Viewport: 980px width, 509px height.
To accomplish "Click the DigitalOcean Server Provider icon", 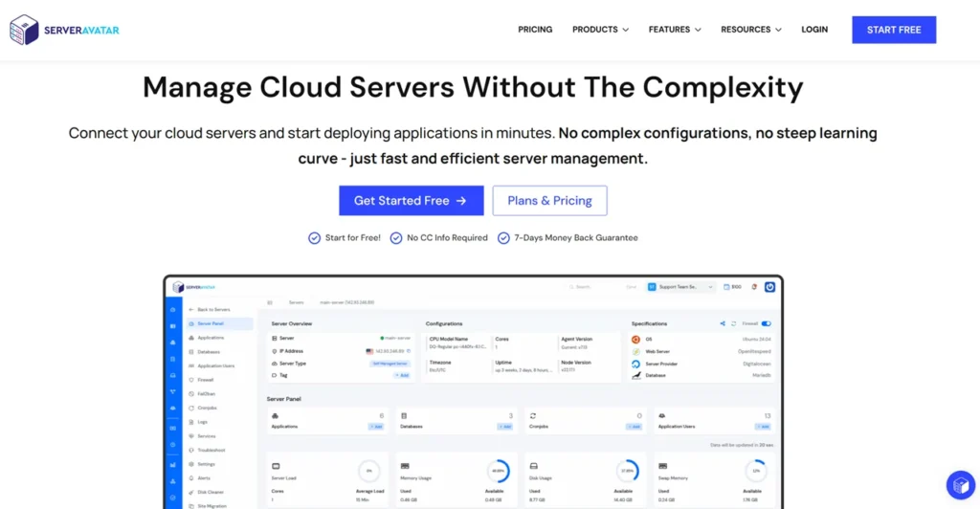I will (635, 364).
